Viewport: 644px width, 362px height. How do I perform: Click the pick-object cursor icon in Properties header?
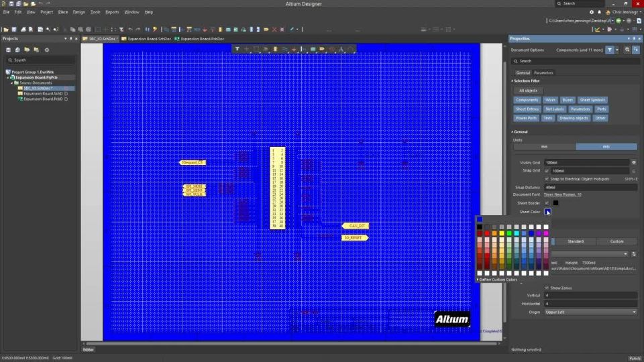[636, 50]
